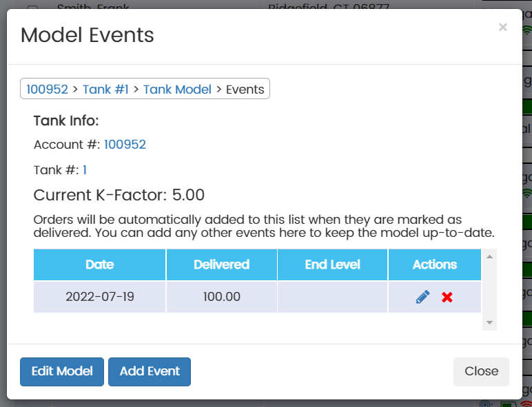
Task: Select the End Level column header
Action: pos(332,264)
